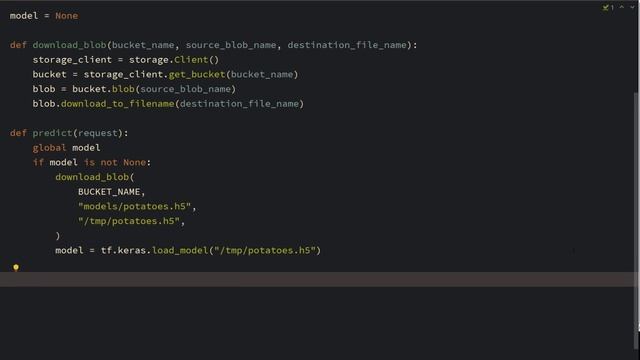Click the "download_blob" function name in its definition
The height and width of the screenshot is (360, 640).
click(69, 45)
